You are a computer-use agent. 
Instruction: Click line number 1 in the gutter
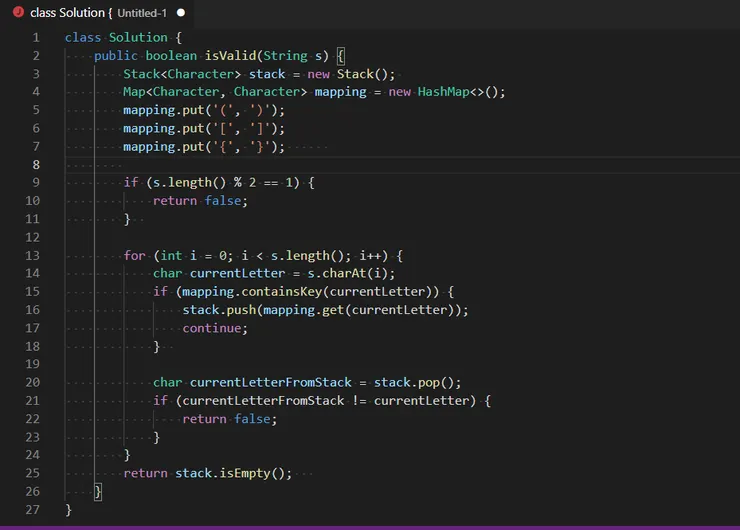36,38
